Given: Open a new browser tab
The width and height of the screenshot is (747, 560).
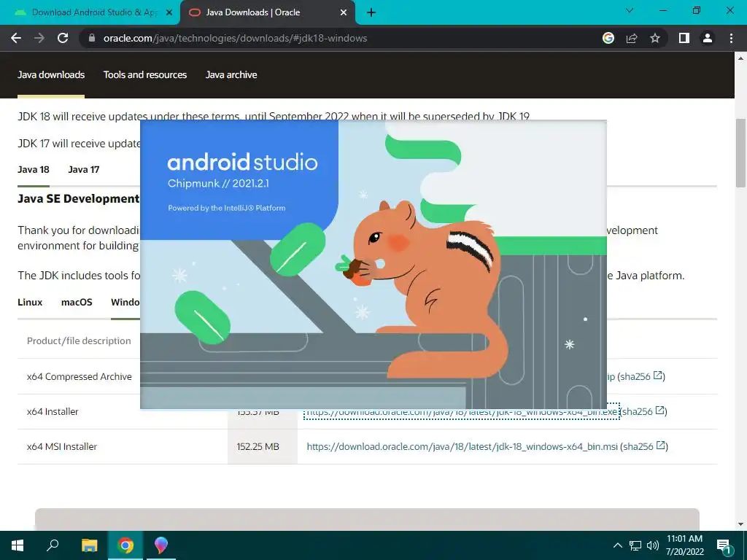Looking at the screenshot, I should [371, 12].
